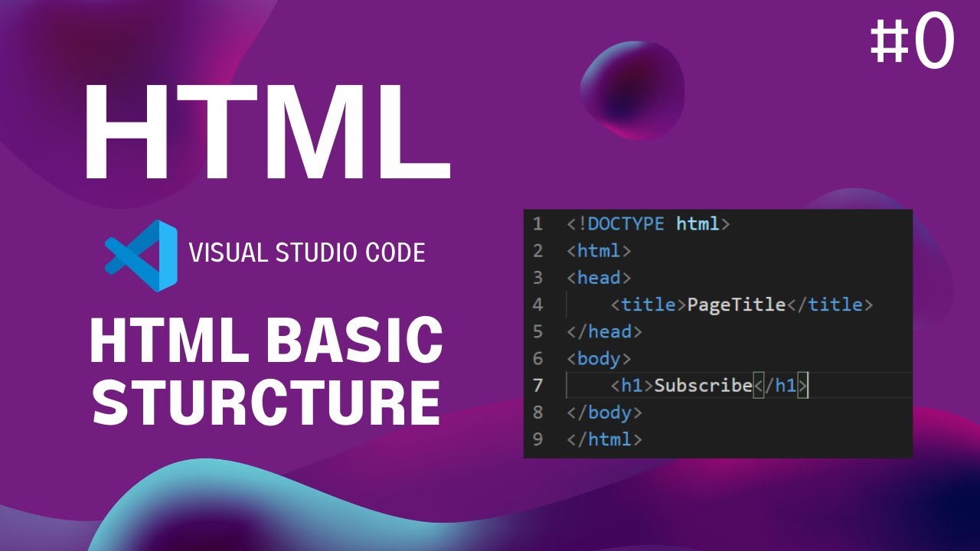The image size is (980, 551).
Task: Click the VISUAL STUDIO CODE label
Action: pos(307,253)
